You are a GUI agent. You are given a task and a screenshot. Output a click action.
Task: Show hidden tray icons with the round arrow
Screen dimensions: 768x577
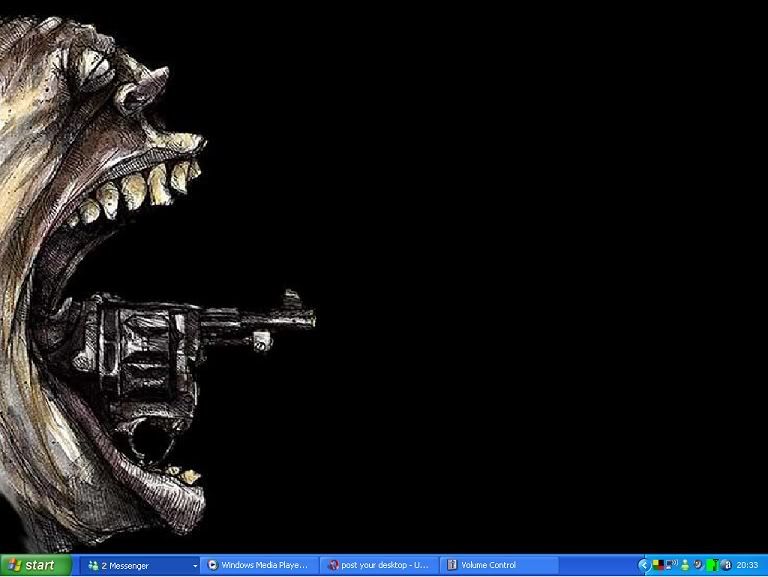coord(644,565)
